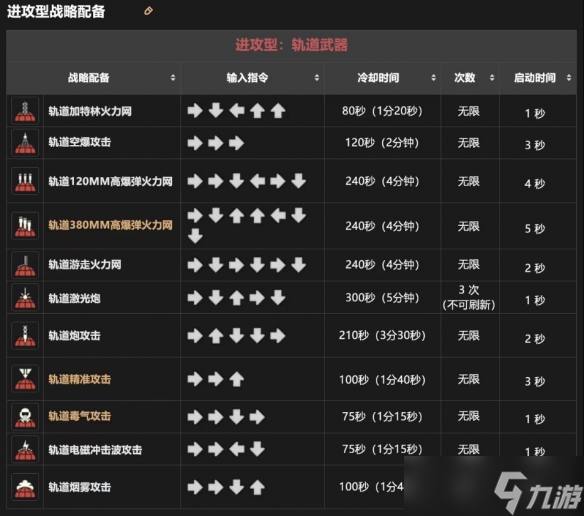Sort by 次数 column arrows
This screenshot has width=584, height=516.
(492, 77)
